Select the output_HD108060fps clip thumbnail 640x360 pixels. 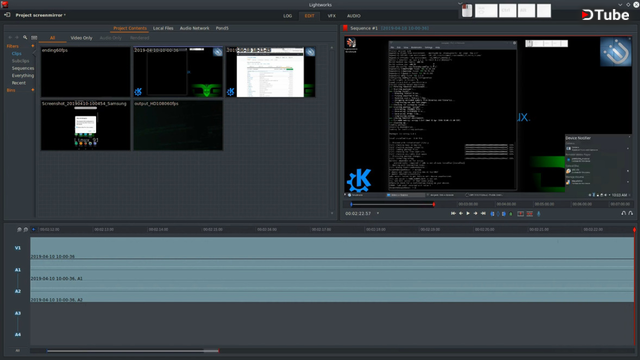[x=178, y=125]
